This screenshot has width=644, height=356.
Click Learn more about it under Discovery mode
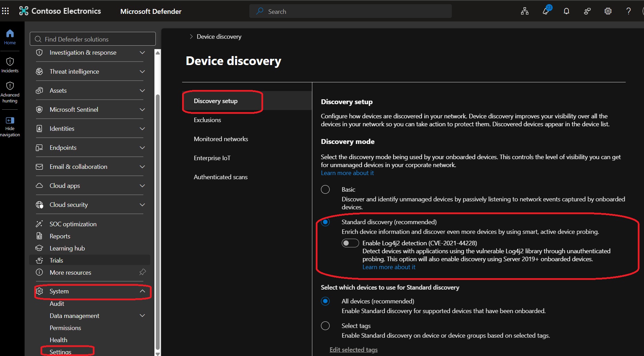click(347, 173)
